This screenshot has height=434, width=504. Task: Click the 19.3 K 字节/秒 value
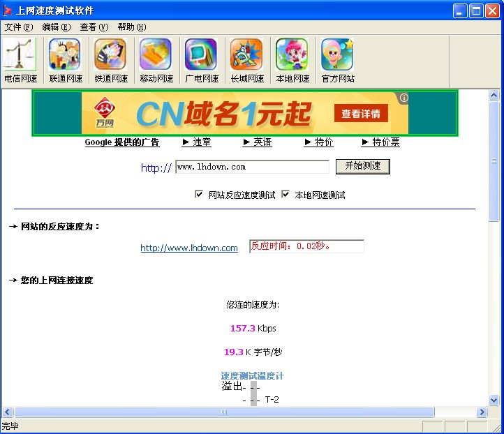tap(253, 352)
